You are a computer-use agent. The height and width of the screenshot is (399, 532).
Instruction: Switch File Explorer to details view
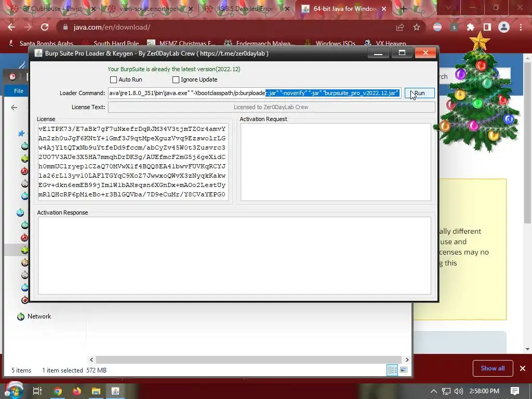tap(393, 370)
